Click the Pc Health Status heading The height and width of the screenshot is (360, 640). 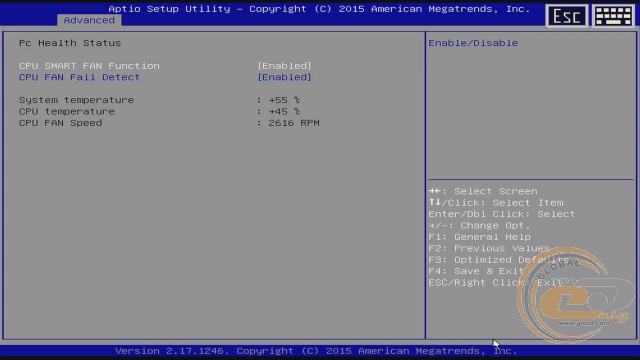(70, 43)
